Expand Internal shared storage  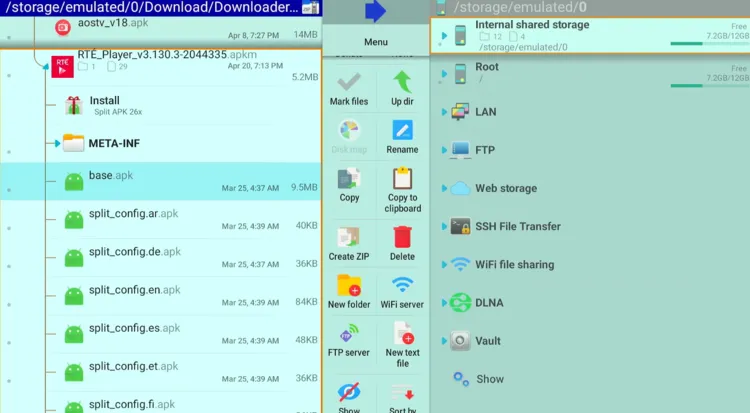[444, 35]
